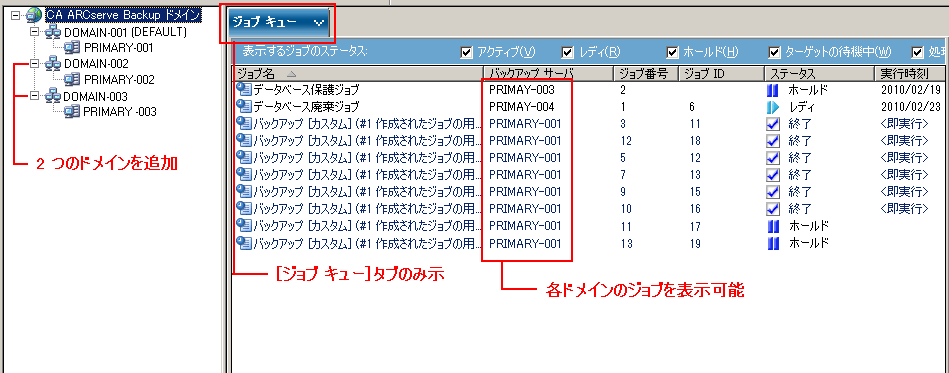Select DOMAIN-003 in the tree
Screen dimensions: 949x373
96,96
